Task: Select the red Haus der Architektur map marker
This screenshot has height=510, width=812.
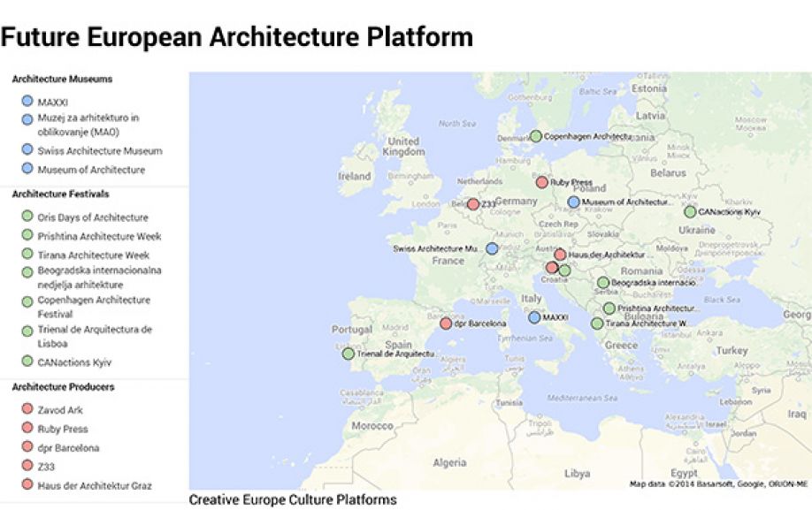Action: pos(560,254)
